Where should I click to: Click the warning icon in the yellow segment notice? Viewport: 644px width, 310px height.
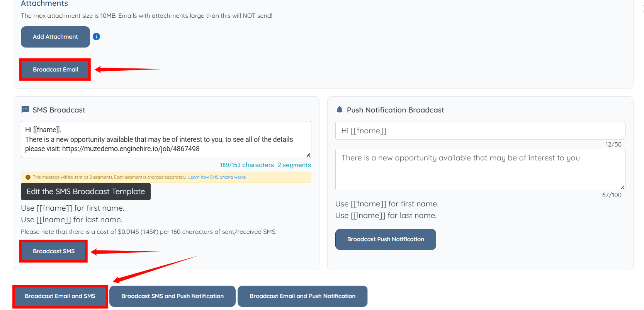tap(28, 177)
